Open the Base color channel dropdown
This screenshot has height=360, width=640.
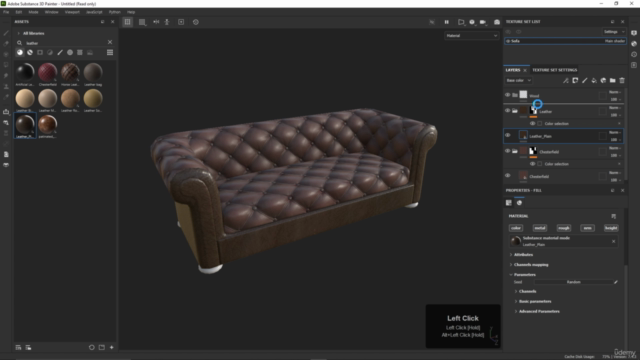[519, 80]
